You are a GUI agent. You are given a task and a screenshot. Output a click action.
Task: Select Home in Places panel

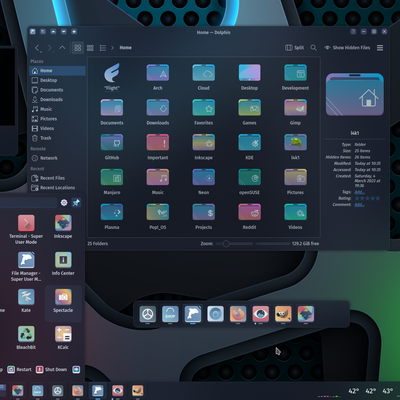tap(57, 71)
